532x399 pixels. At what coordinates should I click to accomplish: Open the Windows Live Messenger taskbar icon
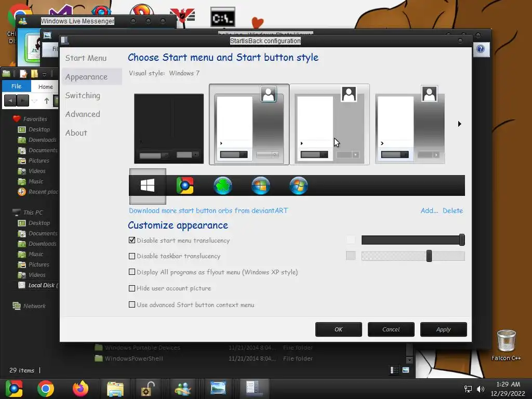[x=183, y=389]
